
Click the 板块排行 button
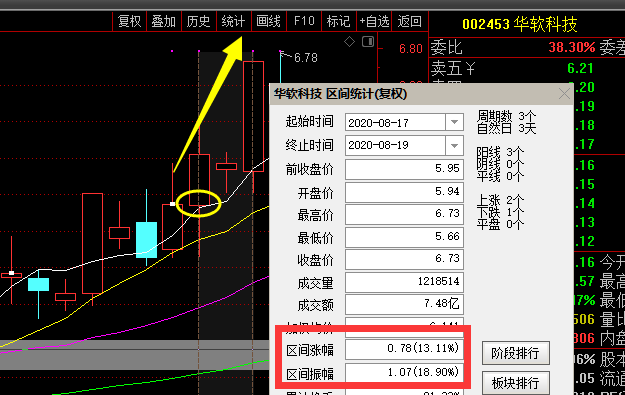pos(515,383)
